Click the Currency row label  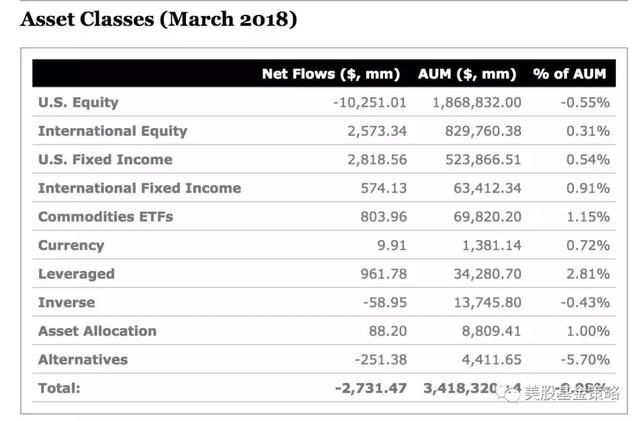70,245
